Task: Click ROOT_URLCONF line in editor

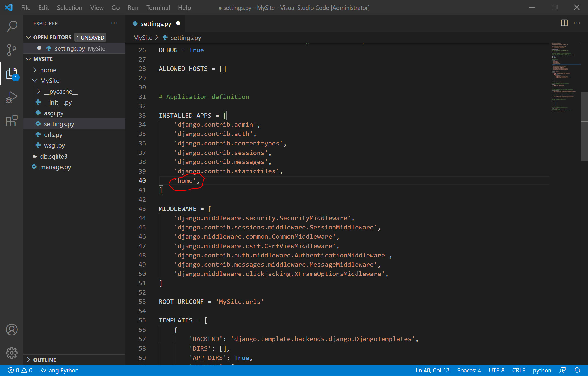Action: tap(211, 302)
